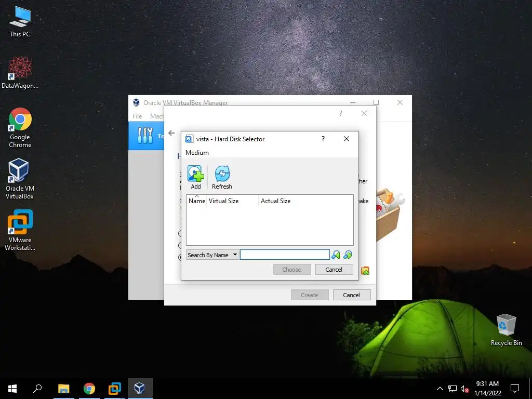
Task: Close the Hard Disk Selector window
Action: [x=347, y=139]
